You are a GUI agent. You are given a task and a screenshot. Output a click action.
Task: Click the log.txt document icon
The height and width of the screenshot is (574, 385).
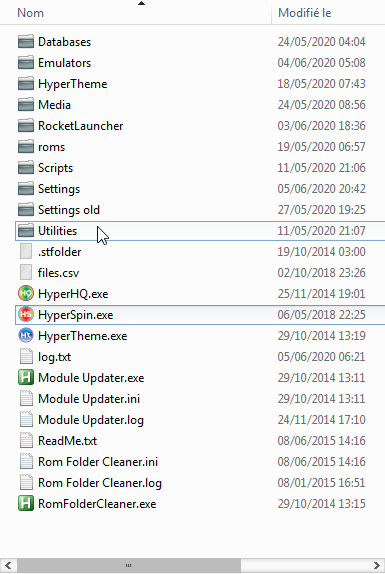pyautogui.click(x=26, y=357)
